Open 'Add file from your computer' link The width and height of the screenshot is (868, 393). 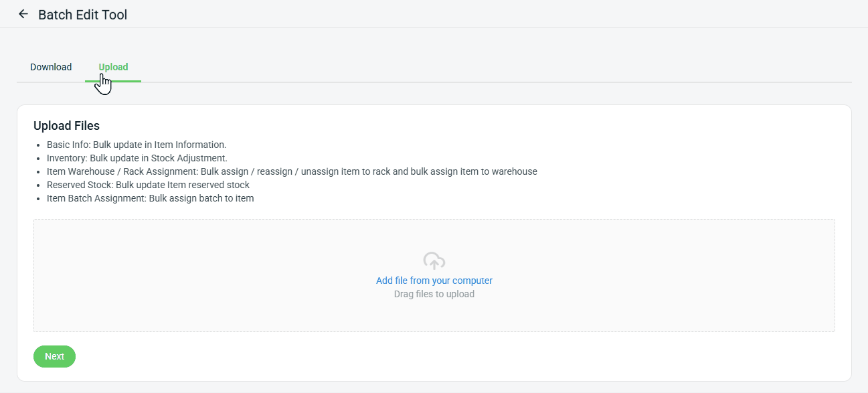coord(434,281)
